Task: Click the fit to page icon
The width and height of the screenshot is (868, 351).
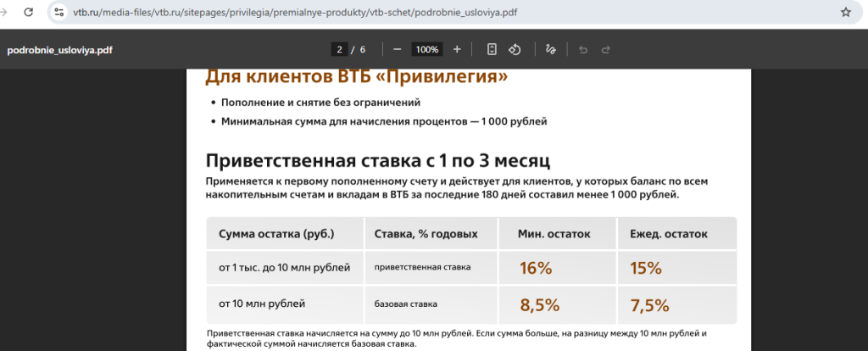Action: point(492,49)
